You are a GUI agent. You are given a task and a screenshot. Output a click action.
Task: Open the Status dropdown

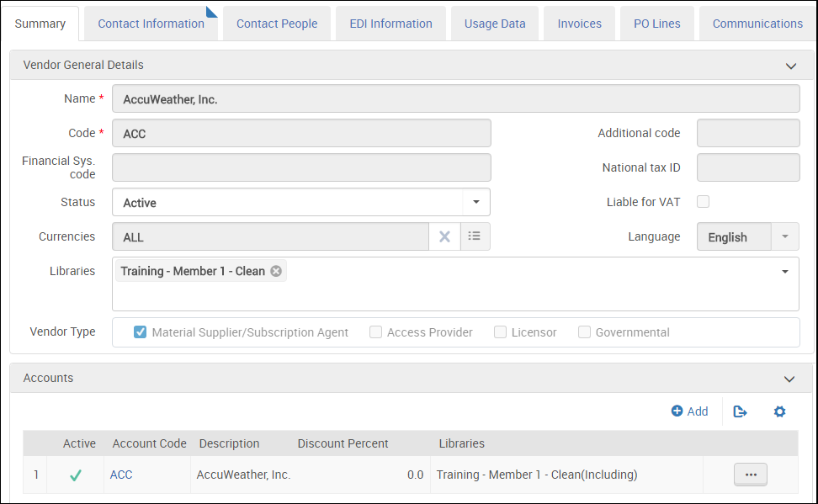[475, 203]
